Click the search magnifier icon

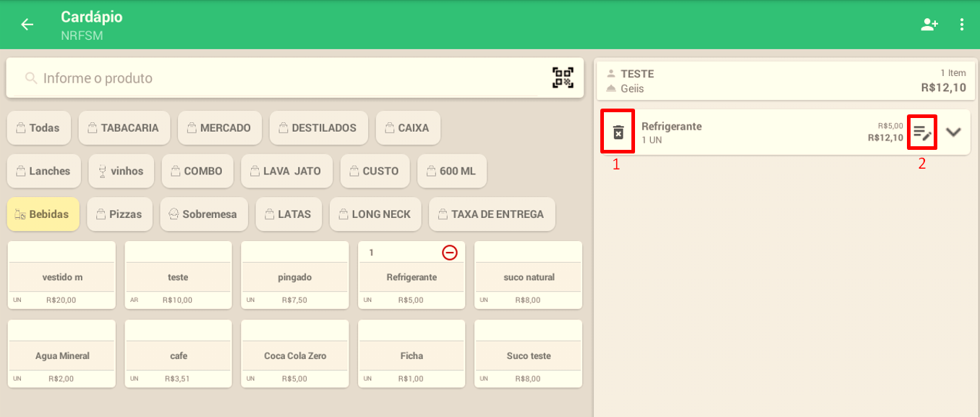[31, 78]
